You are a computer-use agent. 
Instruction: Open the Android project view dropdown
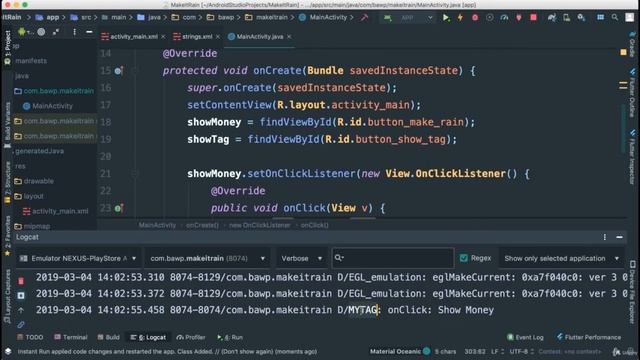point(25,32)
